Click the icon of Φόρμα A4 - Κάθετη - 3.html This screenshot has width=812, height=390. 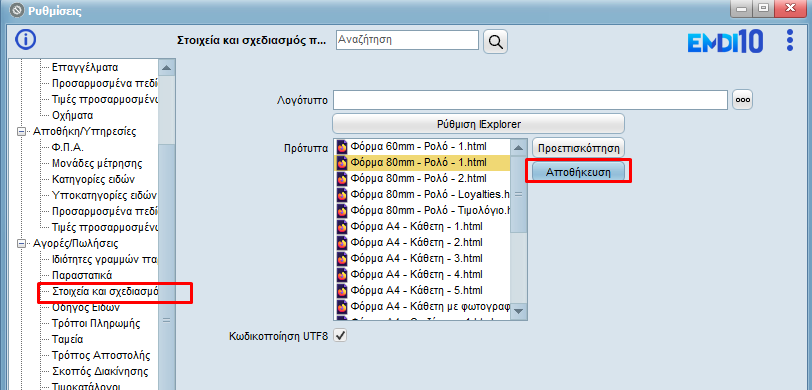342,258
